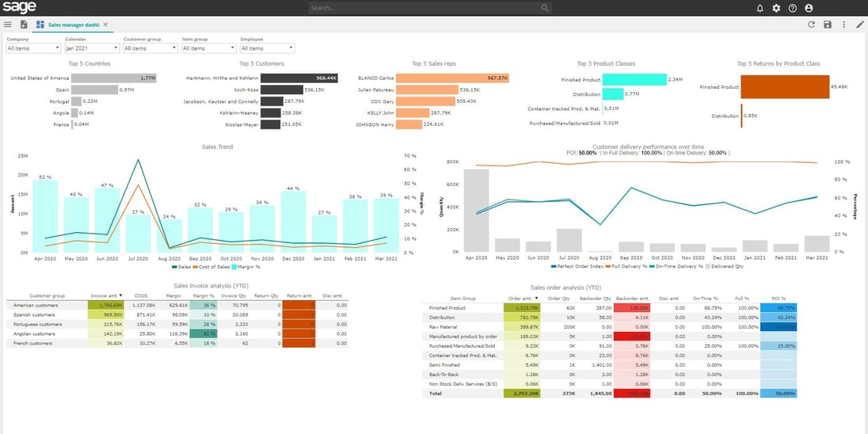Close the Sales manager dashboard tab
This screenshot has height=434, width=868.
[x=105, y=25]
